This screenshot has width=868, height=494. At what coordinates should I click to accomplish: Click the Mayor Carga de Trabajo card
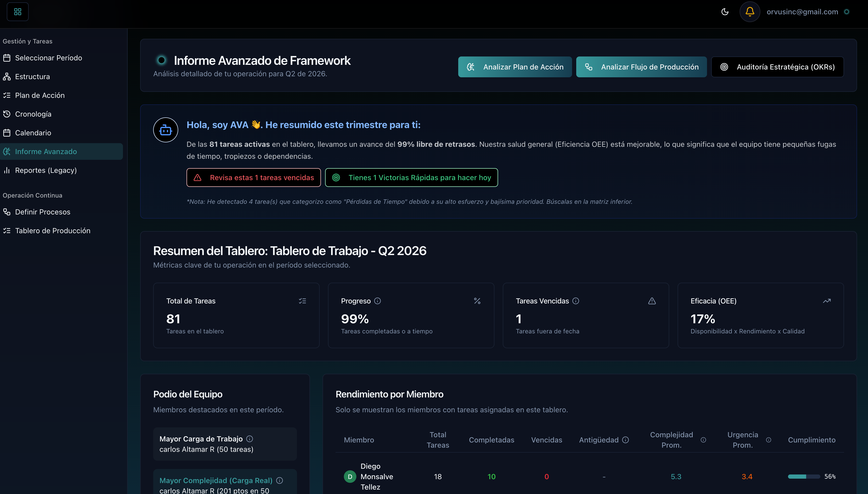[x=225, y=444]
